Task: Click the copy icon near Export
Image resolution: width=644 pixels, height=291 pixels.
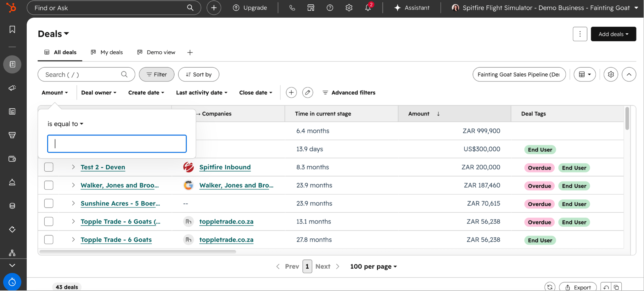Action: (x=616, y=287)
